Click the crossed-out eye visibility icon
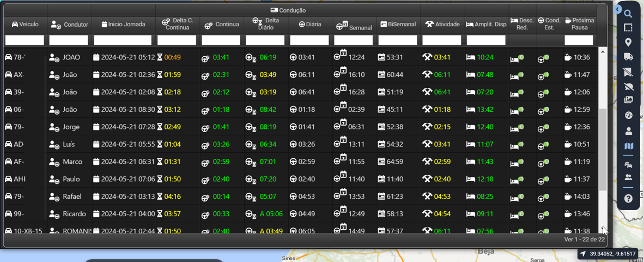644x262 pixels. [x=628, y=86]
